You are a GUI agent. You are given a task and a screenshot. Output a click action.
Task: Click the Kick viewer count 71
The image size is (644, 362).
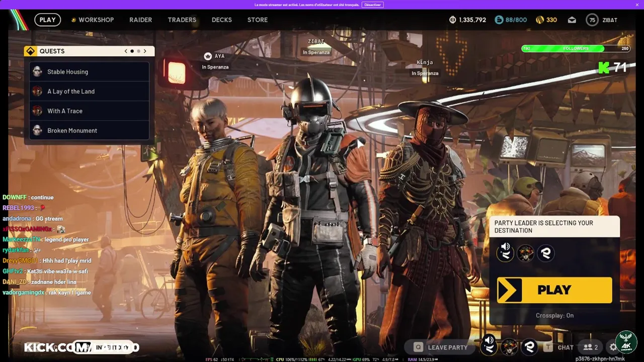pos(620,67)
